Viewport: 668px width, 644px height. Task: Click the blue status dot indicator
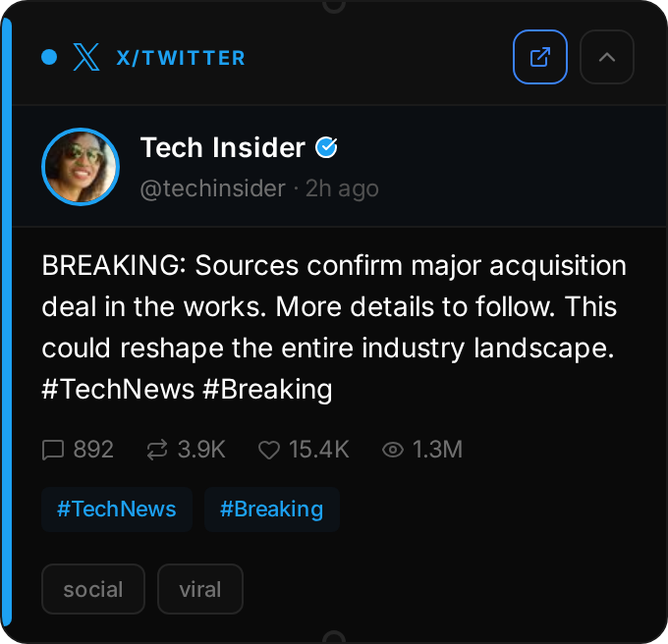tap(50, 58)
